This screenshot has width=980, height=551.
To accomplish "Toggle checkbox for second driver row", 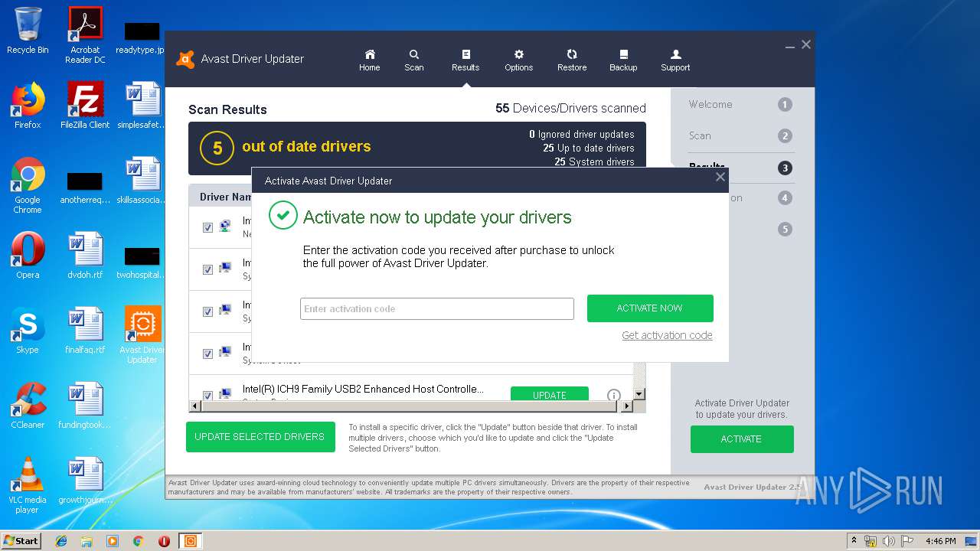I will (207, 269).
